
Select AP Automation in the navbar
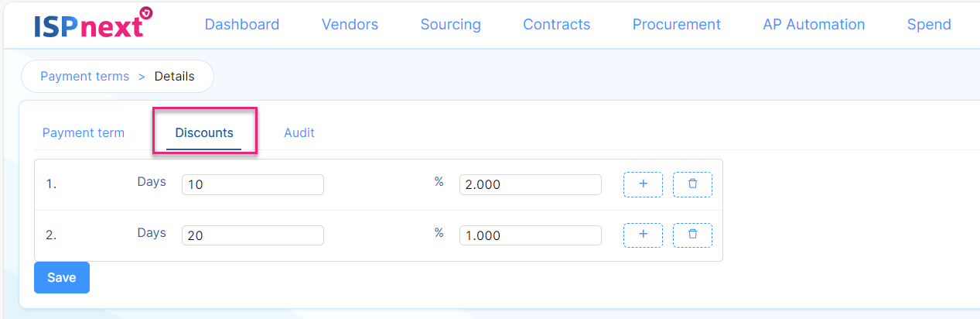coord(814,24)
